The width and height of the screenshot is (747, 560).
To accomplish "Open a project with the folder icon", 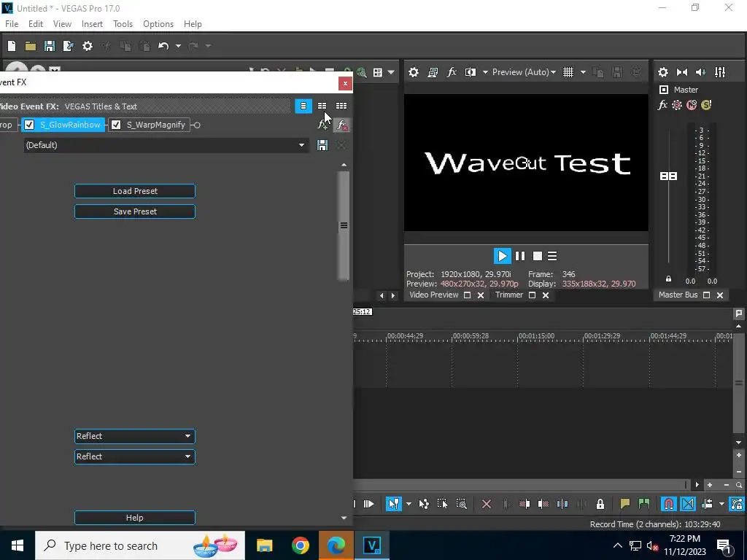I will coord(31,46).
